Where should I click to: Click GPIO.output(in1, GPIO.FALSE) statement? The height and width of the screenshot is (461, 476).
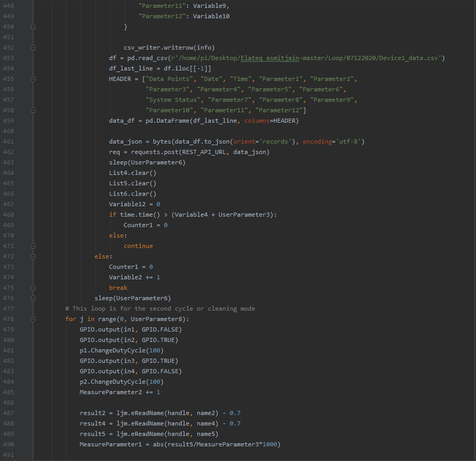(x=131, y=329)
